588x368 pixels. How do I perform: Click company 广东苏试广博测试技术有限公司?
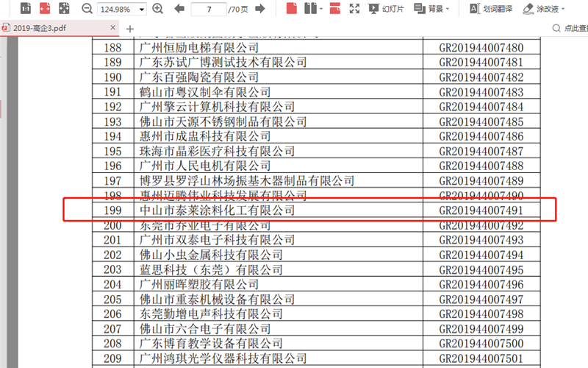point(223,63)
